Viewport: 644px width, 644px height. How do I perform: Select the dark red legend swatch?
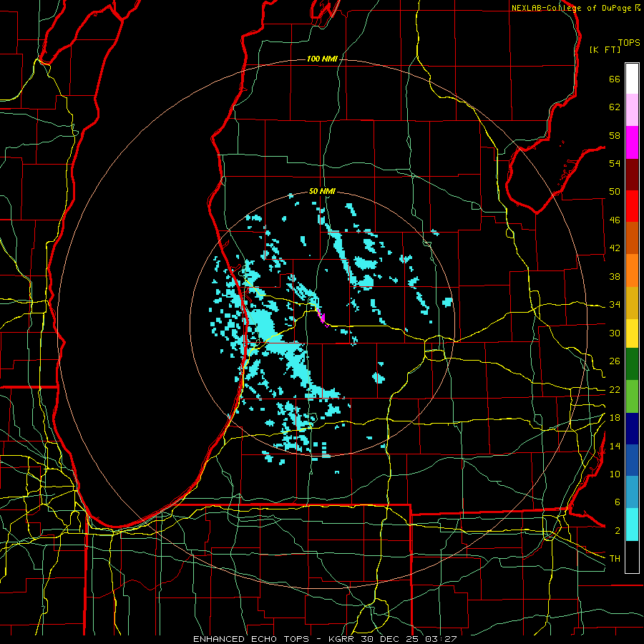pos(632,174)
